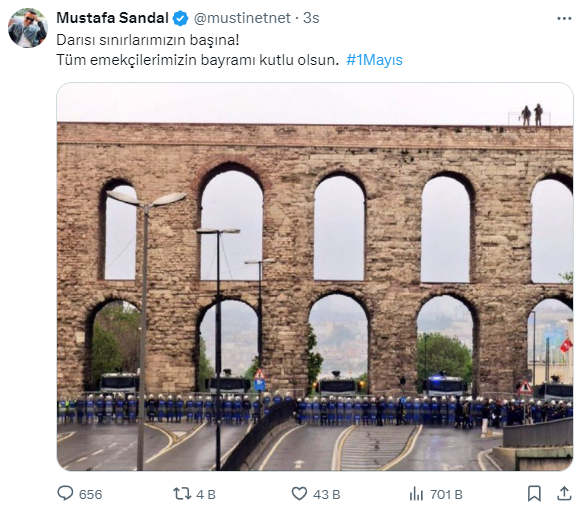Click the blue verified badge
This screenshot has height=511, width=585.
(181, 18)
